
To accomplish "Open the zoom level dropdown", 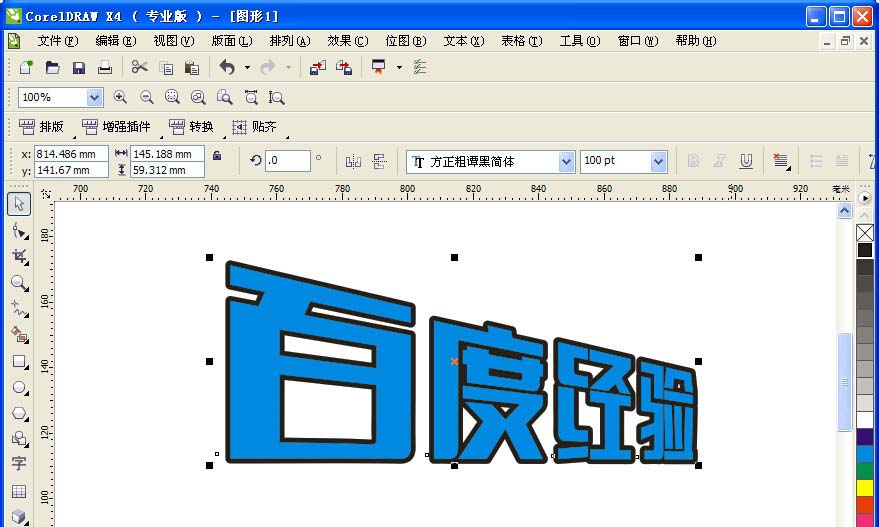I will point(94,97).
